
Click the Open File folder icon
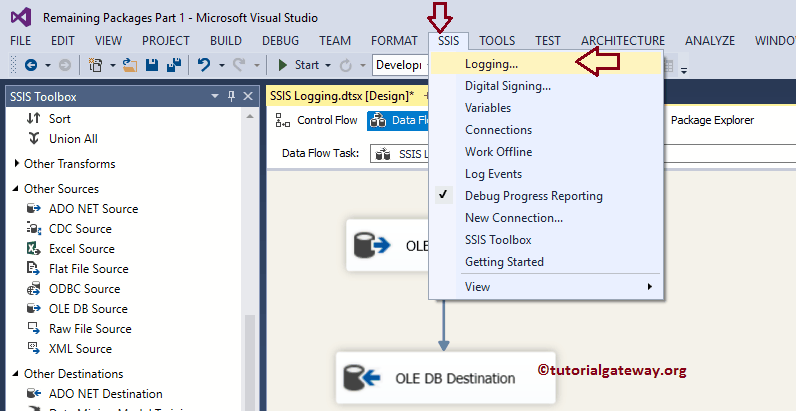click(x=130, y=65)
